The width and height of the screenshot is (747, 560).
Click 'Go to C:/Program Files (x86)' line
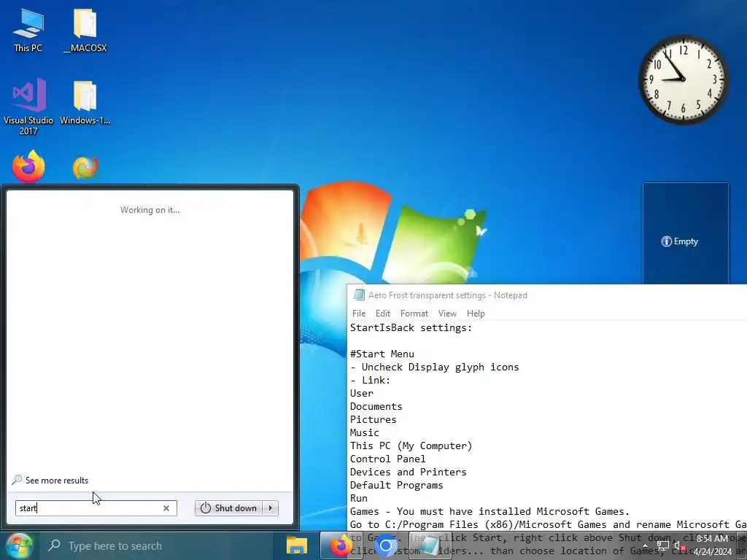(549, 524)
